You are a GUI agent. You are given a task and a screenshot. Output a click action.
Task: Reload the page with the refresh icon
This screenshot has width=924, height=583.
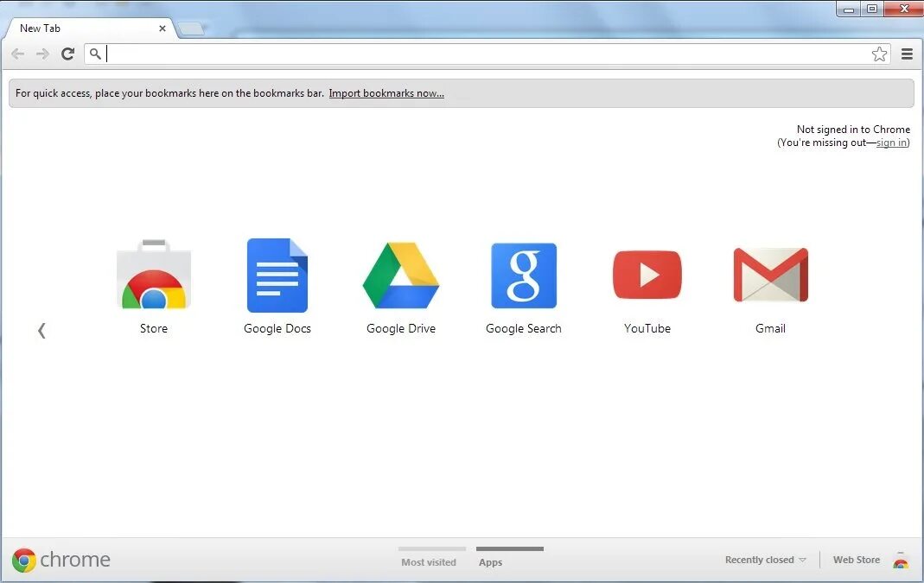click(67, 54)
